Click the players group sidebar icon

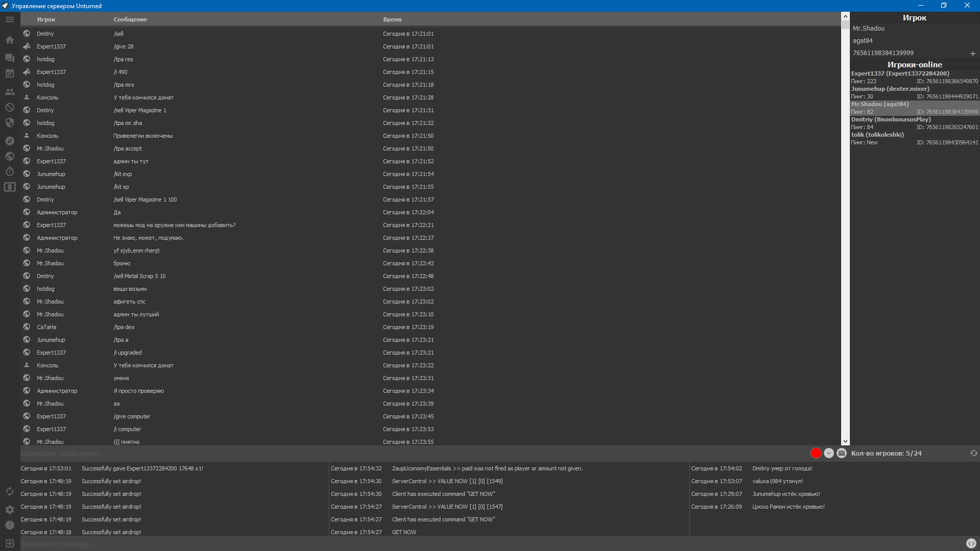pos(10,92)
